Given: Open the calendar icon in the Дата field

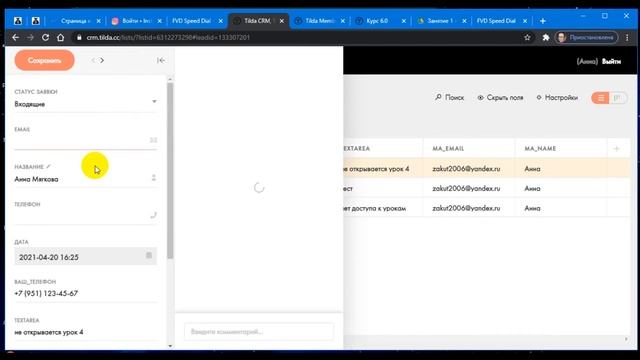Looking at the screenshot, I should pyautogui.click(x=149, y=256).
